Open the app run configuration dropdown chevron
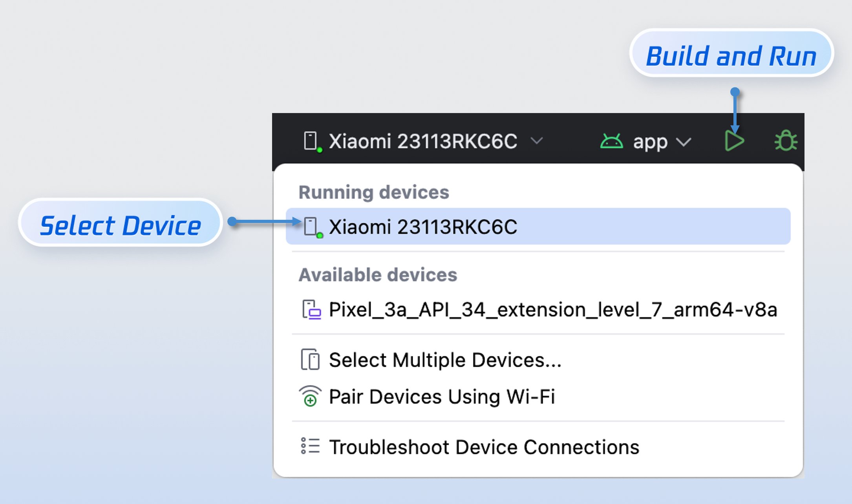 [x=684, y=142]
